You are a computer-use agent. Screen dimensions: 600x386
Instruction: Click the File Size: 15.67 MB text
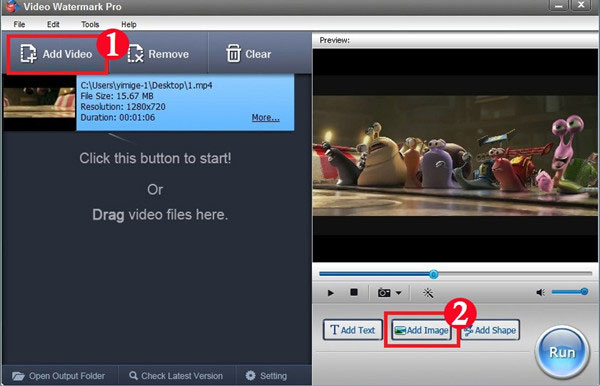[x=117, y=96]
